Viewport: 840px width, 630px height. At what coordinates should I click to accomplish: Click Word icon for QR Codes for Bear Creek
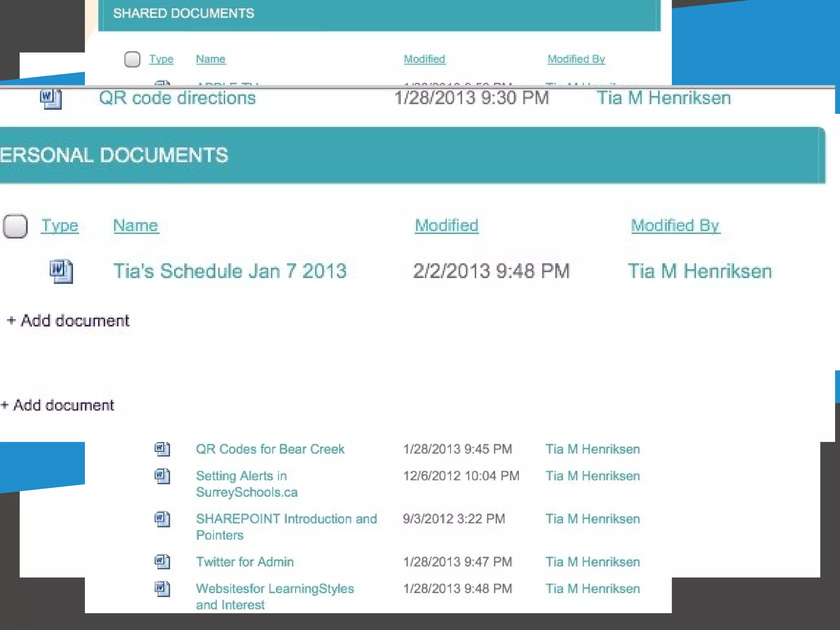pos(162,449)
